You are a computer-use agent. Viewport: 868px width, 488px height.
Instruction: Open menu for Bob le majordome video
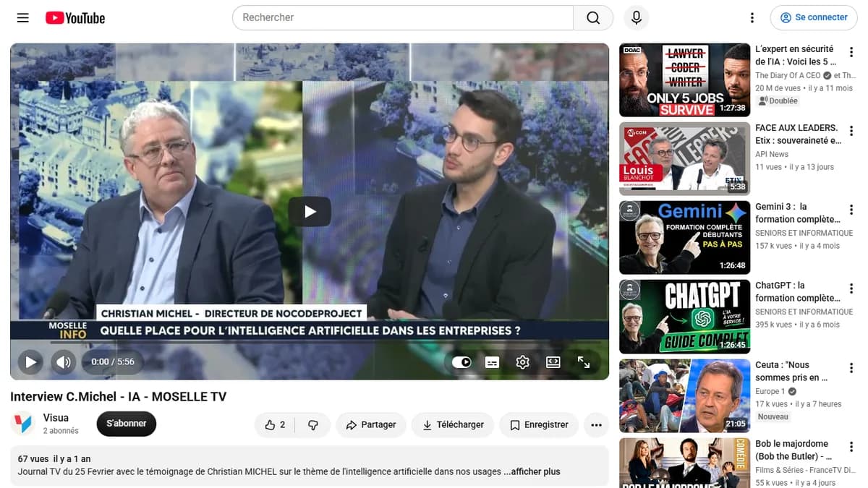pos(851,446)
